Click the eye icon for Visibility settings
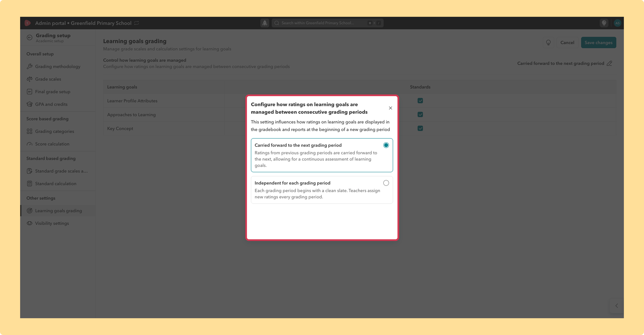The image size is (644, 335). pos(29,223)
